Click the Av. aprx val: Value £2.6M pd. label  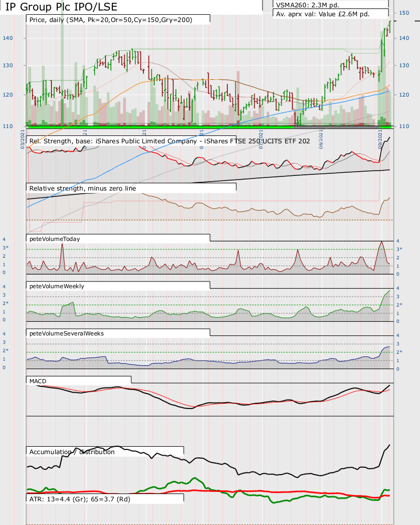(322, 14)
